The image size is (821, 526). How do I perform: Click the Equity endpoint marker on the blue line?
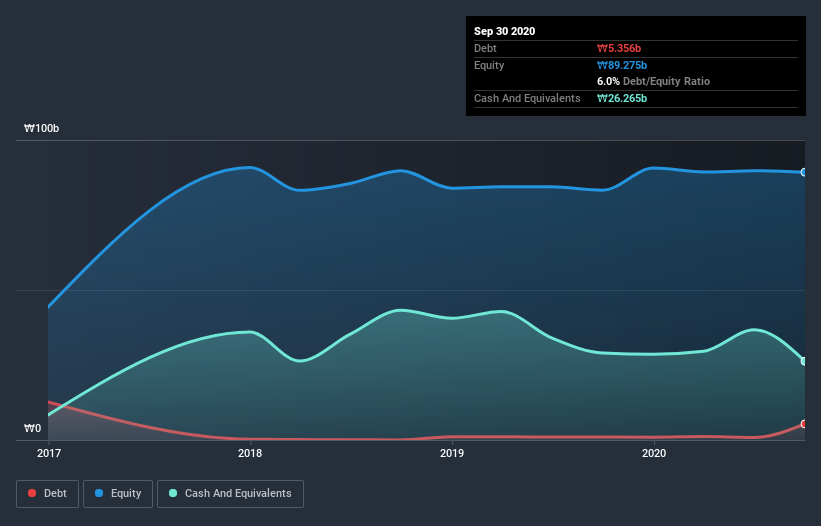point(804,172)
